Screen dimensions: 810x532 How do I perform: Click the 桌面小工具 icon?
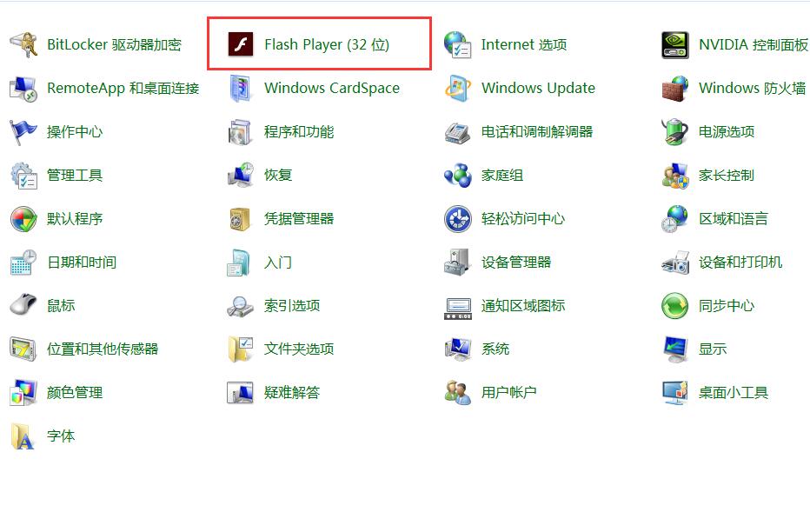675,393
